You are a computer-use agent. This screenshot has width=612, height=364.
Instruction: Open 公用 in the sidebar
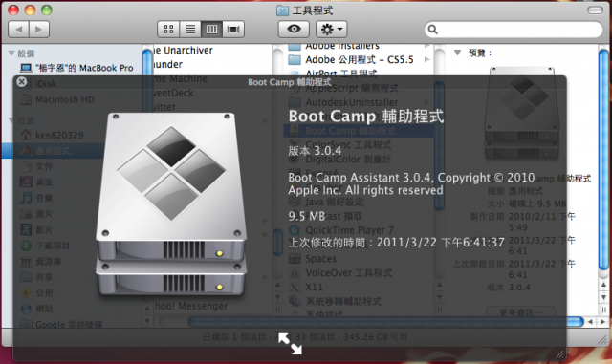36,292
